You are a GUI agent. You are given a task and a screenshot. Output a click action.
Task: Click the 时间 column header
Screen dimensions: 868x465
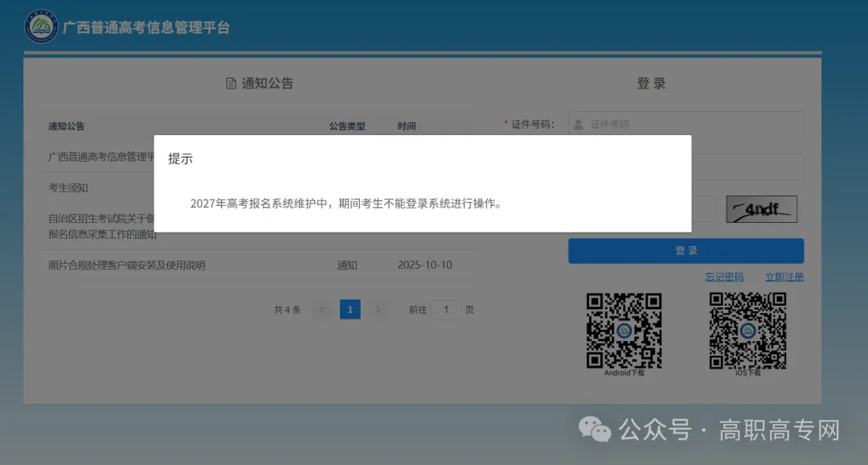pyautogui.click(x=407, y=126)
